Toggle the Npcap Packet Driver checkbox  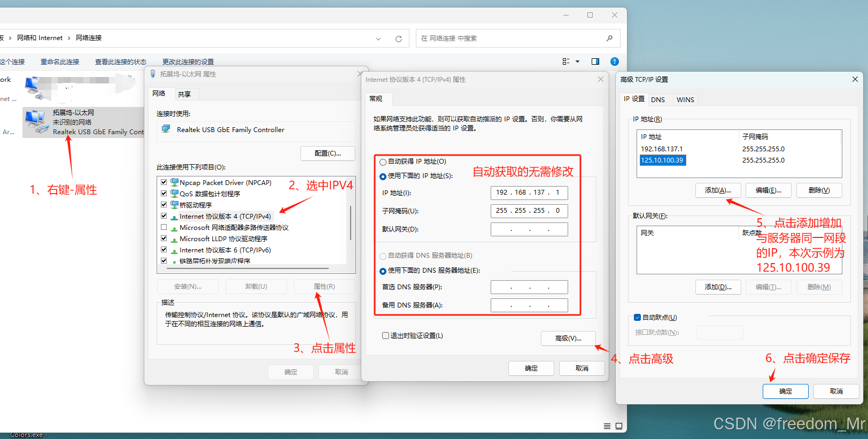(164, 182)
